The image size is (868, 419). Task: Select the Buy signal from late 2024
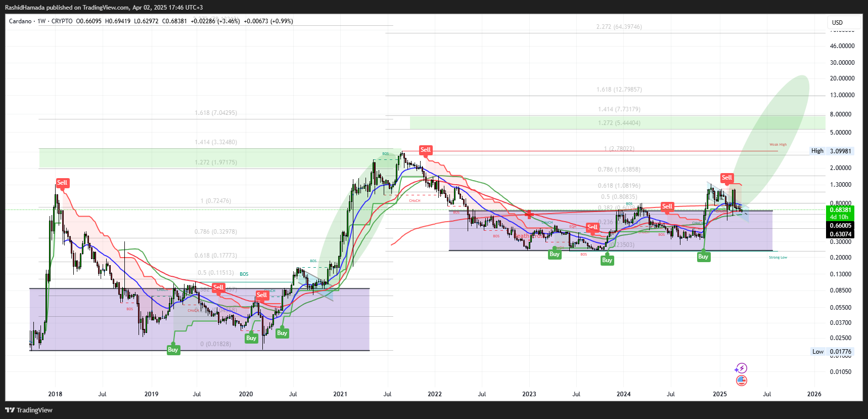coord(703,257)
